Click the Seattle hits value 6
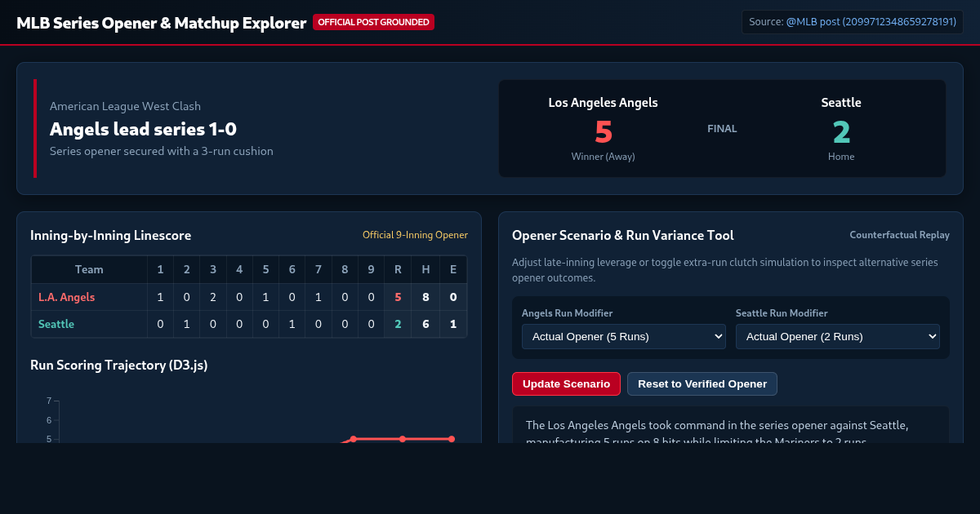This screenshot has width=980, height=514. pos(425,324)
